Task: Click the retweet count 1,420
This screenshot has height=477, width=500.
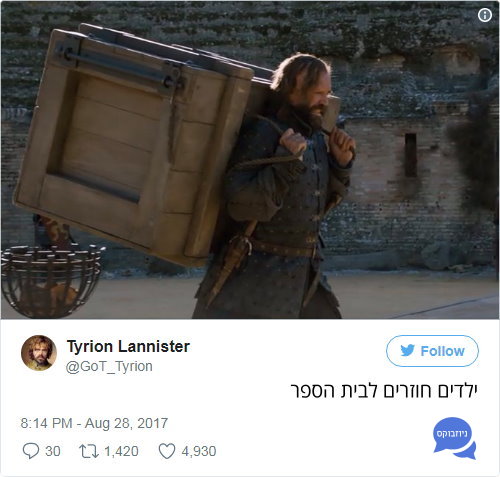Action: tap(121, 451)
